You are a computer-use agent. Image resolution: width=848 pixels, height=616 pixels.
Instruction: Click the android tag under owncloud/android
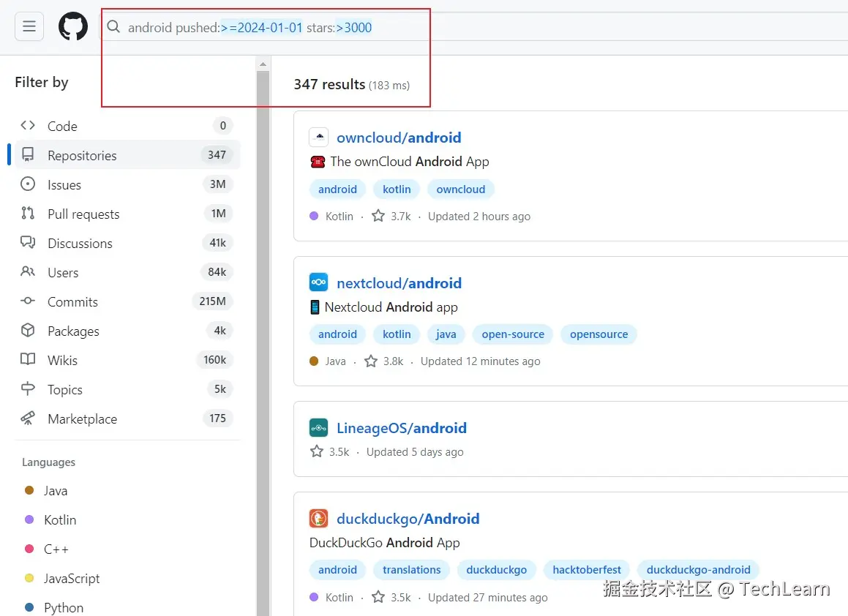point(337,189)
